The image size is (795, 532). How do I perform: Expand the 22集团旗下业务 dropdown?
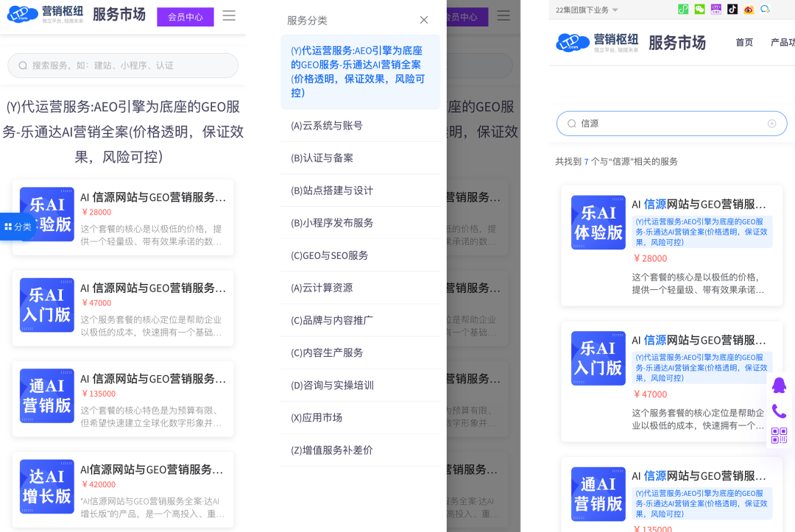click(x=587, y=10)
